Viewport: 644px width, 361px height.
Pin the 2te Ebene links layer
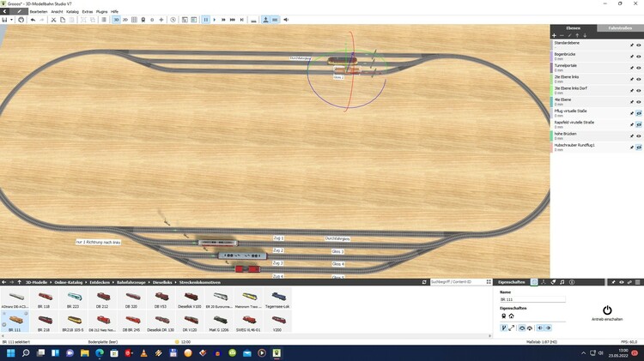click(x=632, y=79)
